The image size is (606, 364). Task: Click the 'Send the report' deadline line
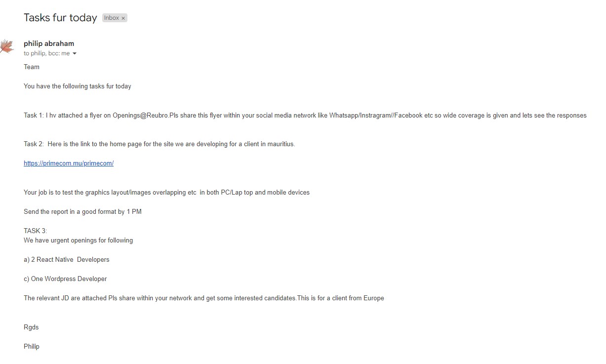point(82,211)
